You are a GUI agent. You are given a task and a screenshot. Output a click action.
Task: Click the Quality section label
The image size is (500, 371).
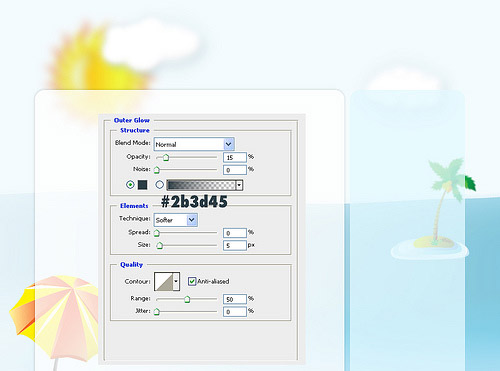click(x=131, y=265)
